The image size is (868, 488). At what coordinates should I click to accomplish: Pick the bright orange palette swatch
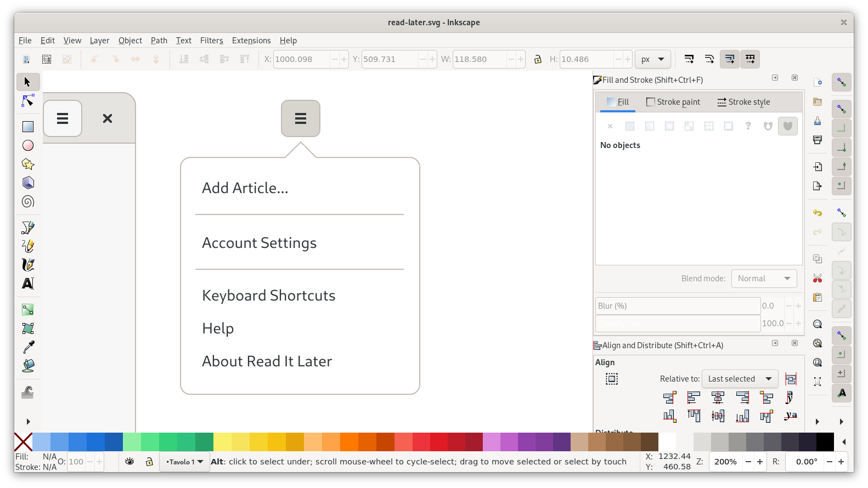click(x=348, y=442)
